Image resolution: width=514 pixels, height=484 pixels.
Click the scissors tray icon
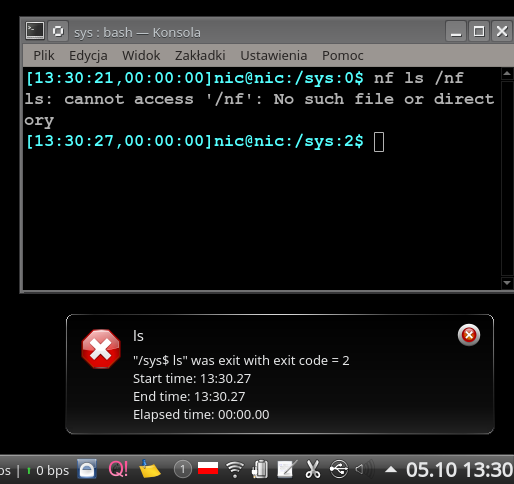tap(313, 469)
